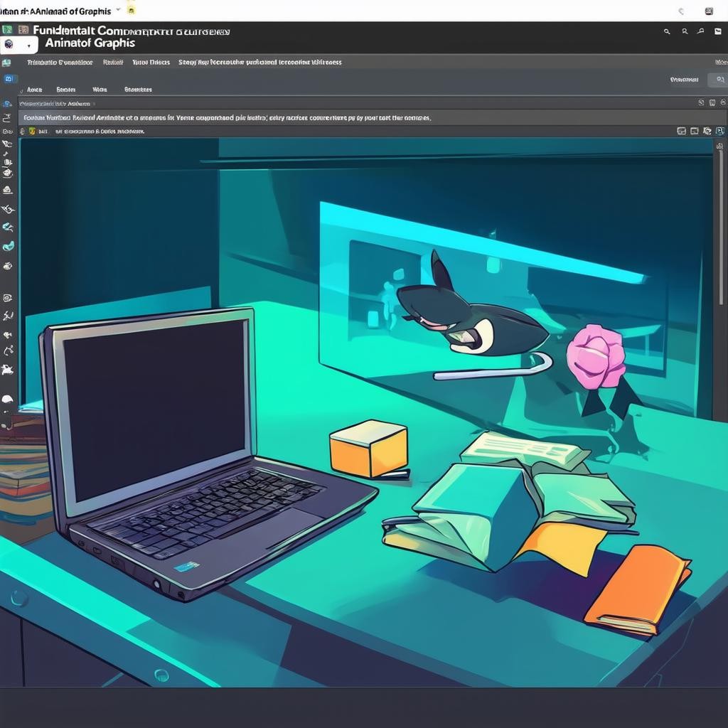Toggle the second layout view icon above canvas
Viewport: 728px width, 728px height.
pyautogui.click(x=695, y=132)
